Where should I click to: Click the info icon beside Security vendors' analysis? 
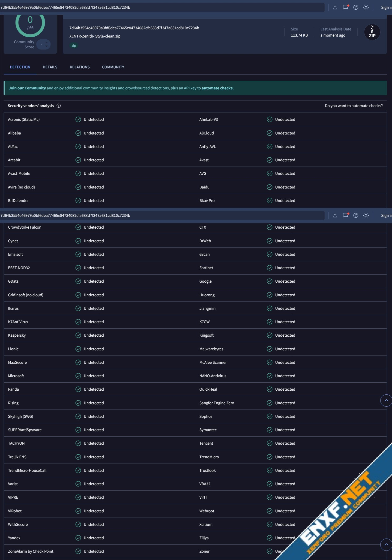click(x=59, y=106)
